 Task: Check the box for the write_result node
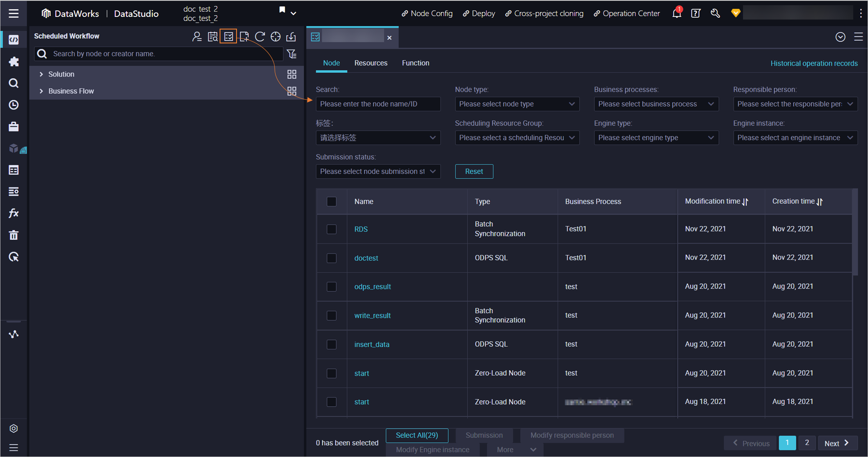332,316
